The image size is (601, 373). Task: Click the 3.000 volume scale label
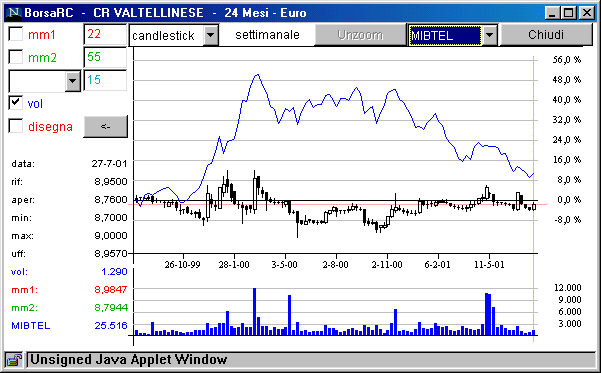click(x=570, y=324)
